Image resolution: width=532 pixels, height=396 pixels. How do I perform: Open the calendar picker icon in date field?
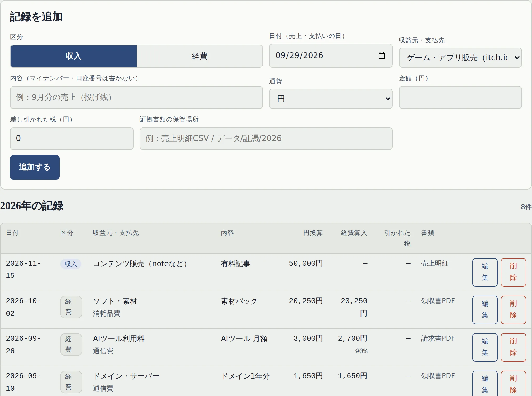(x=382, y=55)
